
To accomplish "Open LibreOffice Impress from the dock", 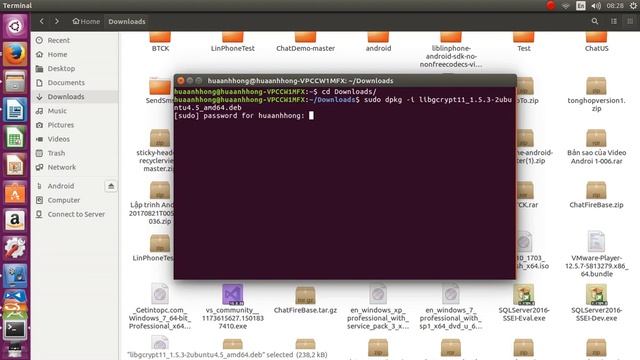I will 15,165.
